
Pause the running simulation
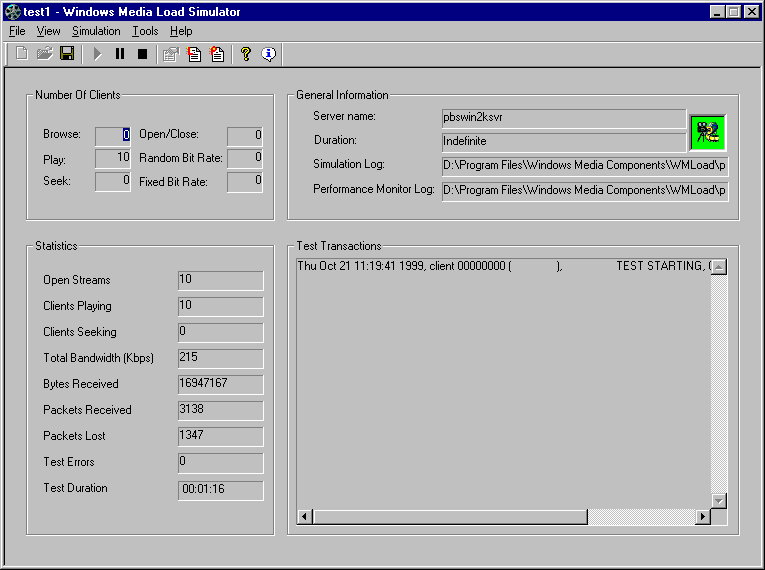pyautogui.click(x=120, y=54)
